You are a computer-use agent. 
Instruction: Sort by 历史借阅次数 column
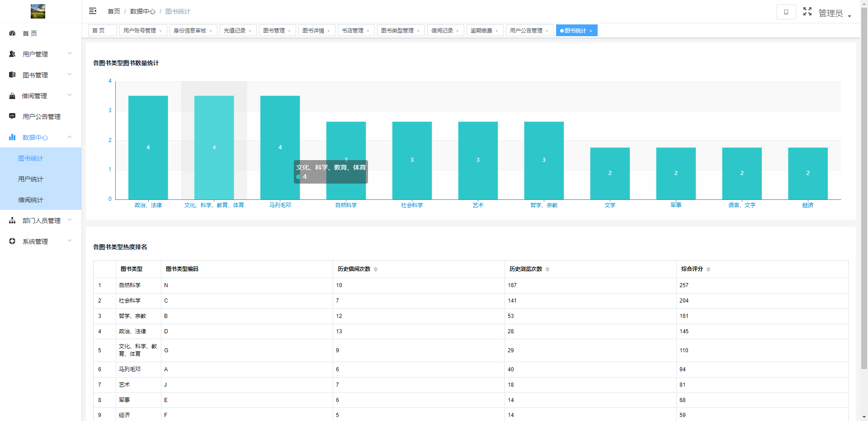376,269
